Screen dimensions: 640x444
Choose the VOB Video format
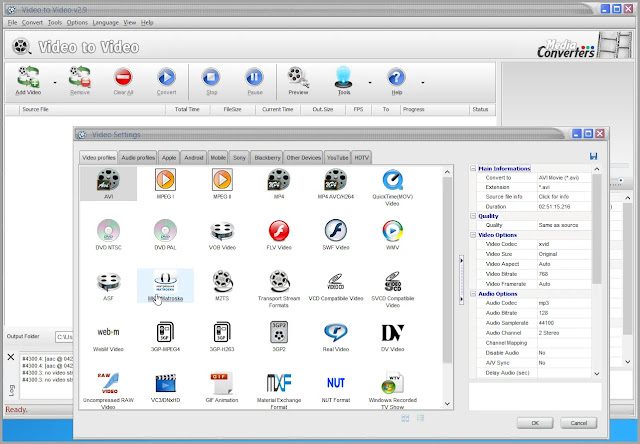click(222, 235)
